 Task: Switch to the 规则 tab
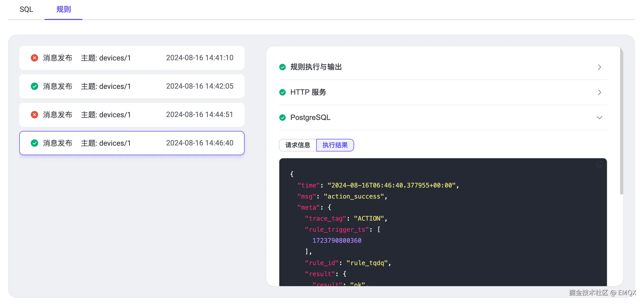[63, 9]
